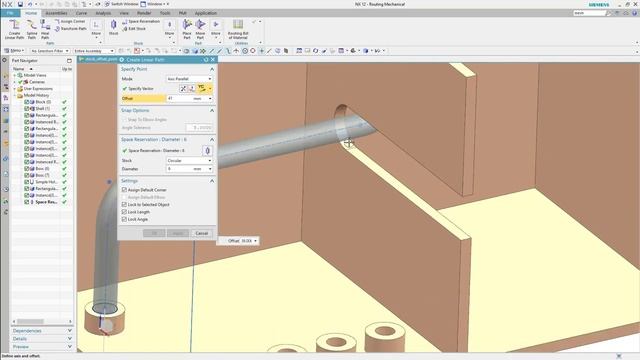Open More in the Path group
Screen dimensions: 640x360
(x=96, y=28)
